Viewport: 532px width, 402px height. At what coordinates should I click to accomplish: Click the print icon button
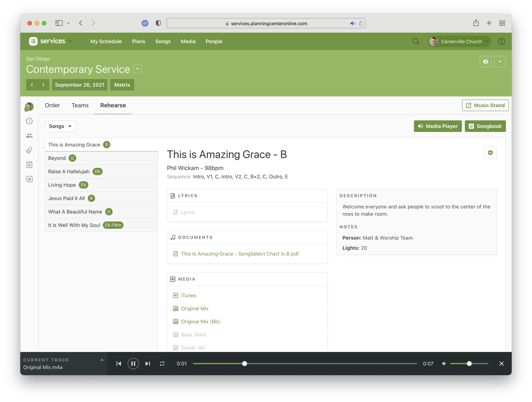pyautogui.click(x=485, y=62)
